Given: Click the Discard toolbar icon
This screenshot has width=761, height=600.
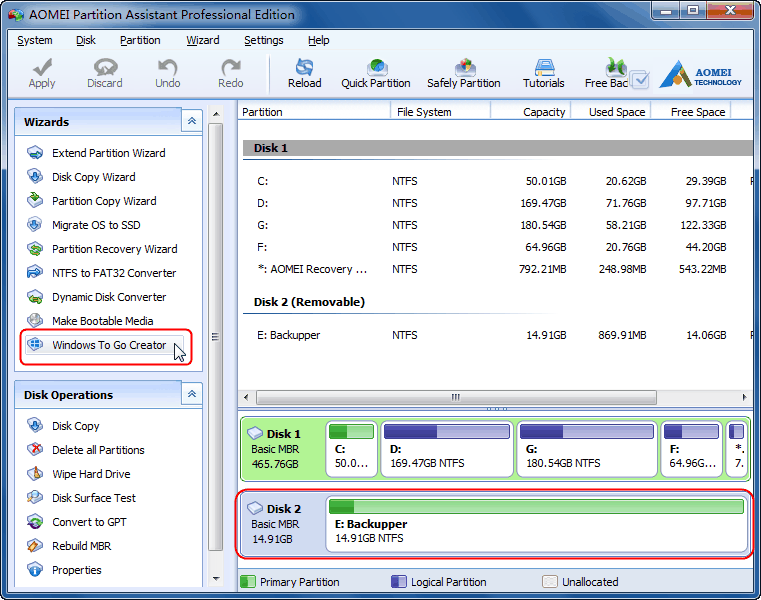Looking at the screenshot, I should click(105, 67).
